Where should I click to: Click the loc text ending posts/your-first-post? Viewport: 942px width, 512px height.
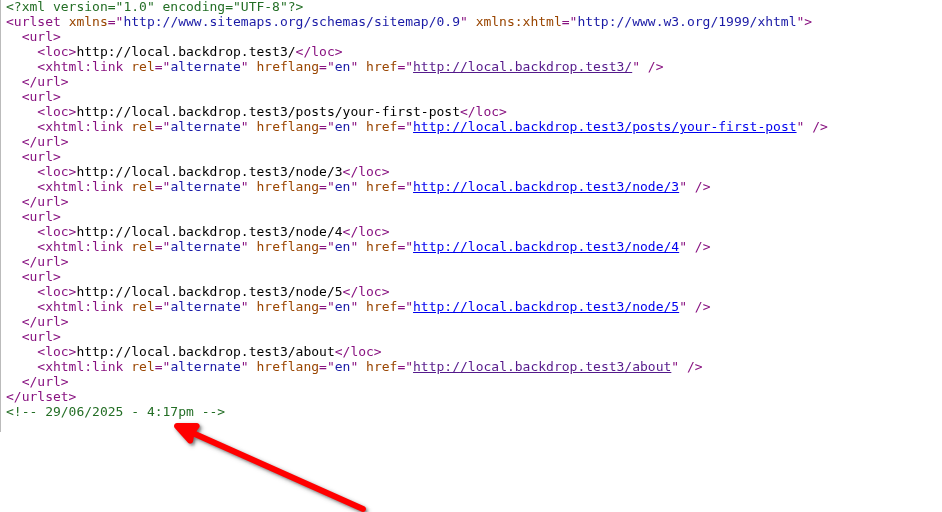coord(268,112)
